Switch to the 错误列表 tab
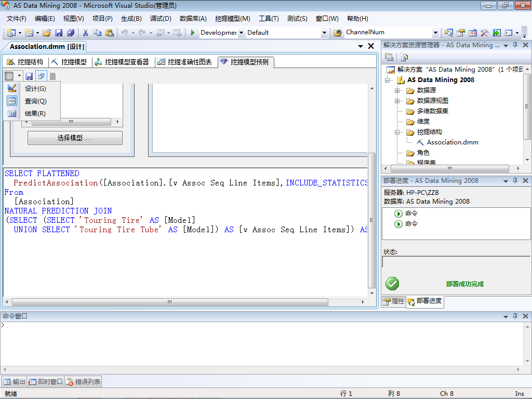The image size is (532, 399). click(x=83, y=382)
